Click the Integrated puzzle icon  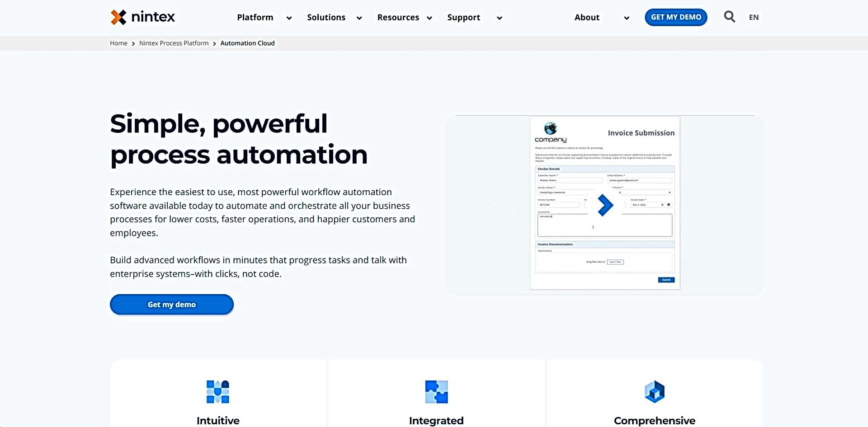436,391
